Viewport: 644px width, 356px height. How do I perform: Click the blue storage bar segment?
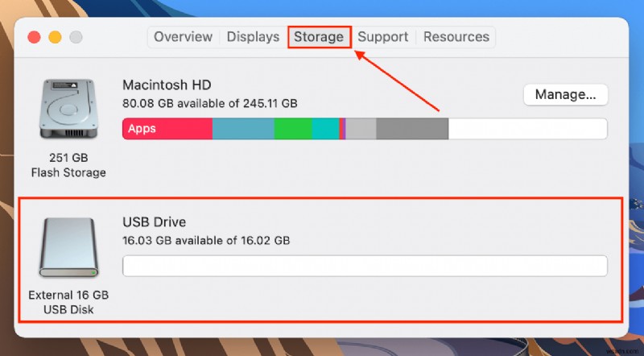coord(243,129)
